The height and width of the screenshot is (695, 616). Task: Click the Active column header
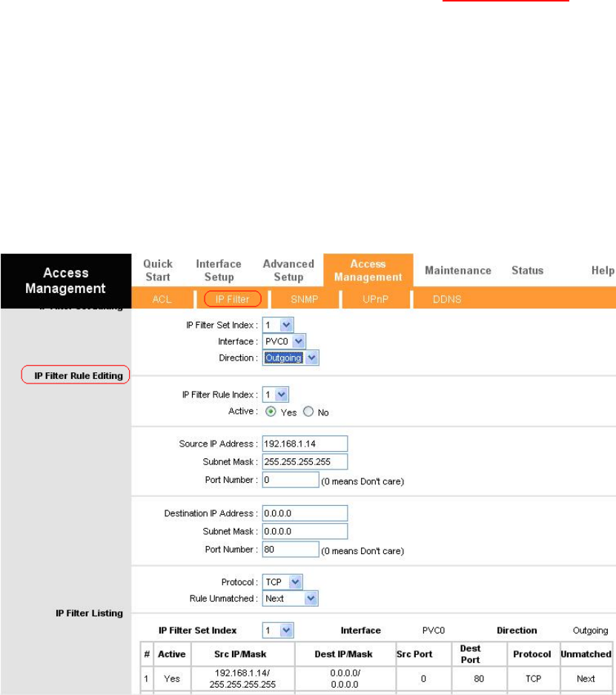172,654
